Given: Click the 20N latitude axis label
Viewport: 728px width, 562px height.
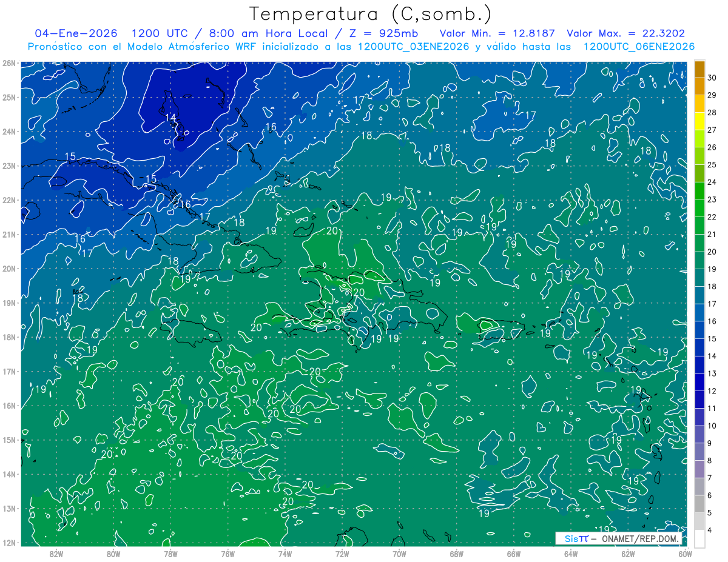Looking at the screenshot, I should (8, 269).
